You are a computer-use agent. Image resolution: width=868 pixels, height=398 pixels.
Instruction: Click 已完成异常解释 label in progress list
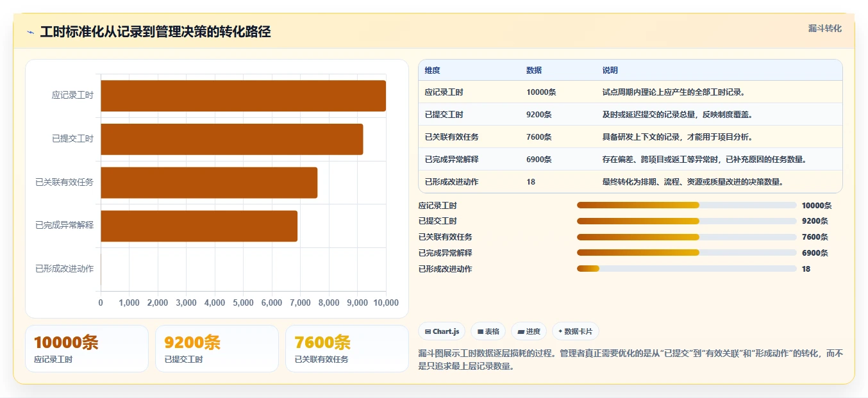(x=445, y=253)
